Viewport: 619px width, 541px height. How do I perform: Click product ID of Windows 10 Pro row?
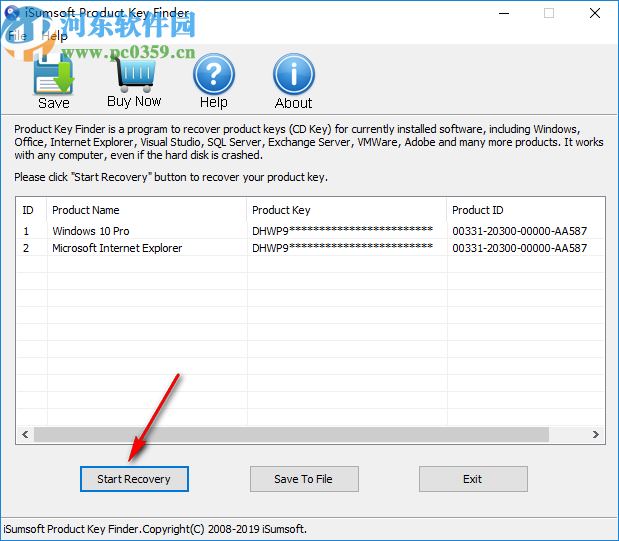(520, 231)
